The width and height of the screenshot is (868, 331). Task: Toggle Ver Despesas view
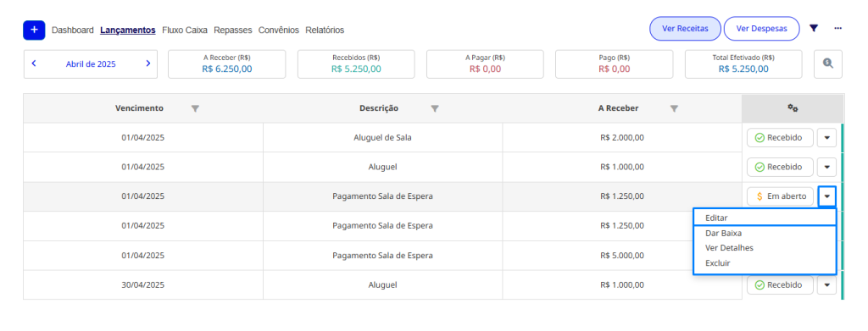[x=762, y=29]
